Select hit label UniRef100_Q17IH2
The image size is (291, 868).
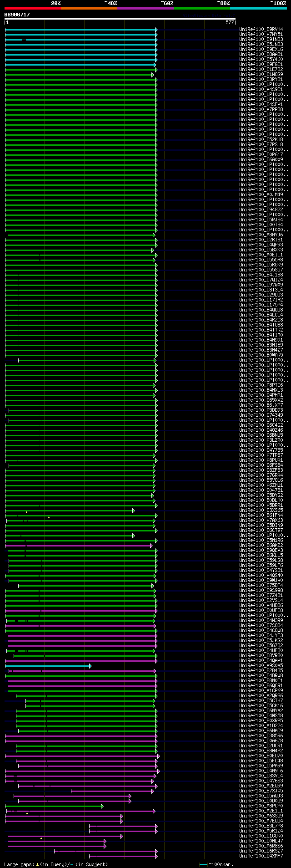[261, 300]
